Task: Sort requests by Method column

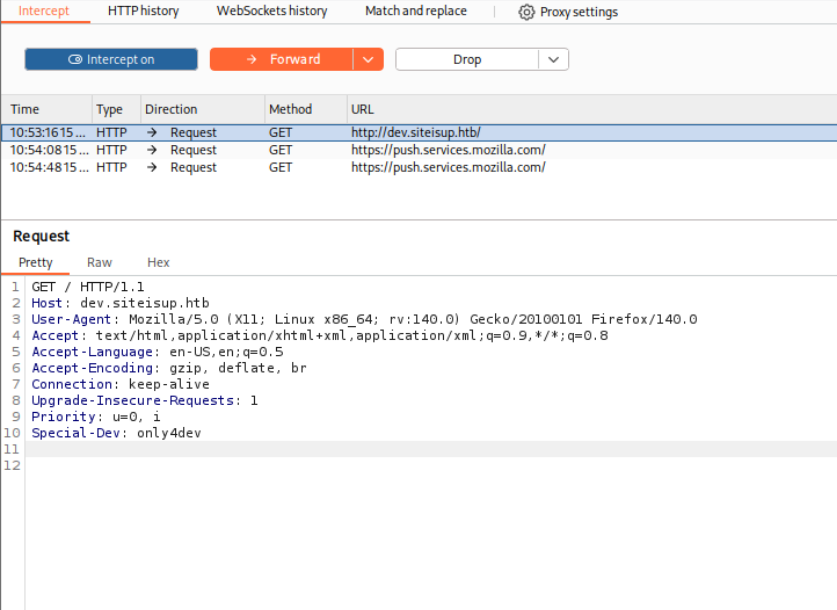Action: pos(290,109)
